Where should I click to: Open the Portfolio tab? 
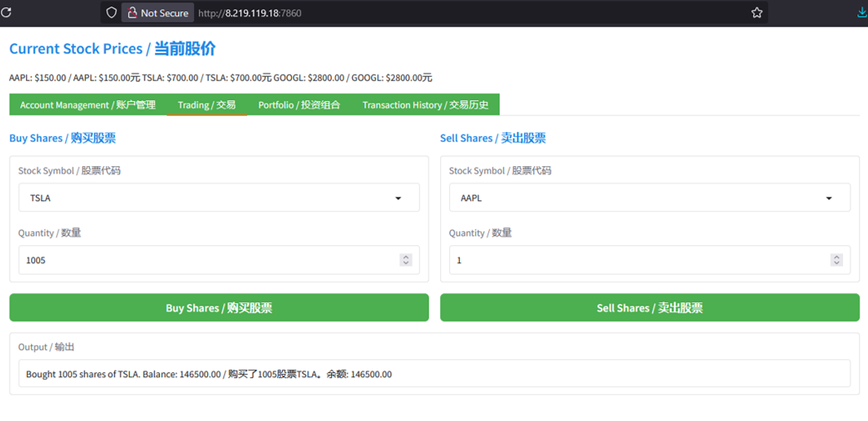coord(299,105)
